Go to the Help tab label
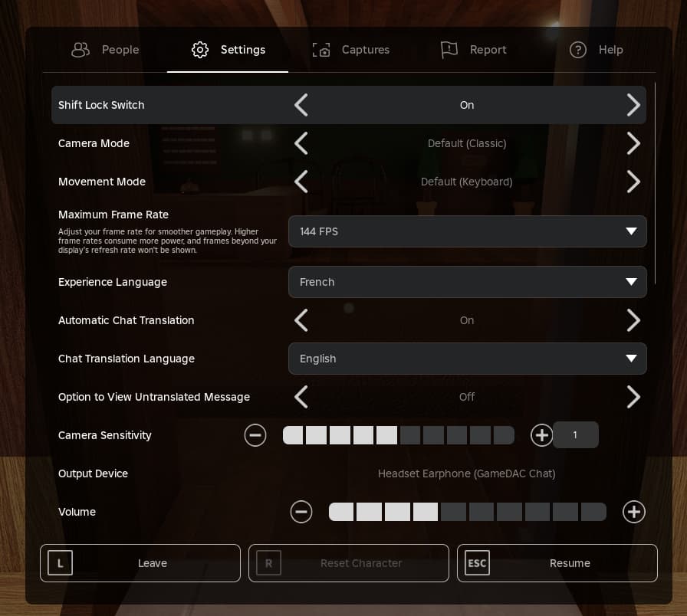The image size is (687, 616). (x=611, y=50)
